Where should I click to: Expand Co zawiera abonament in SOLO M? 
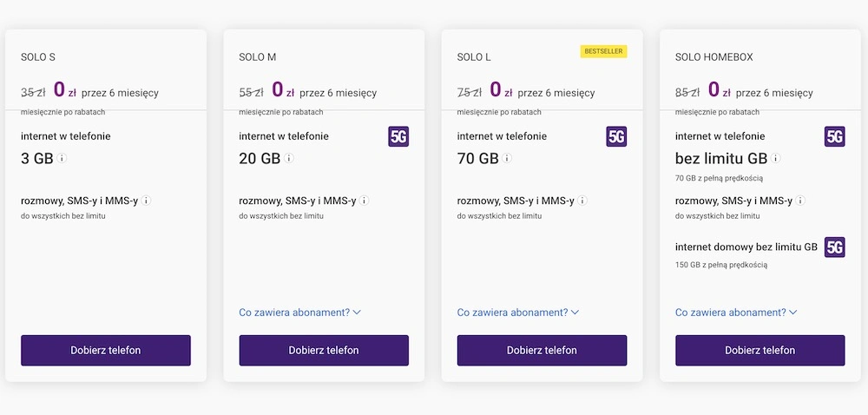pos(300,313)
